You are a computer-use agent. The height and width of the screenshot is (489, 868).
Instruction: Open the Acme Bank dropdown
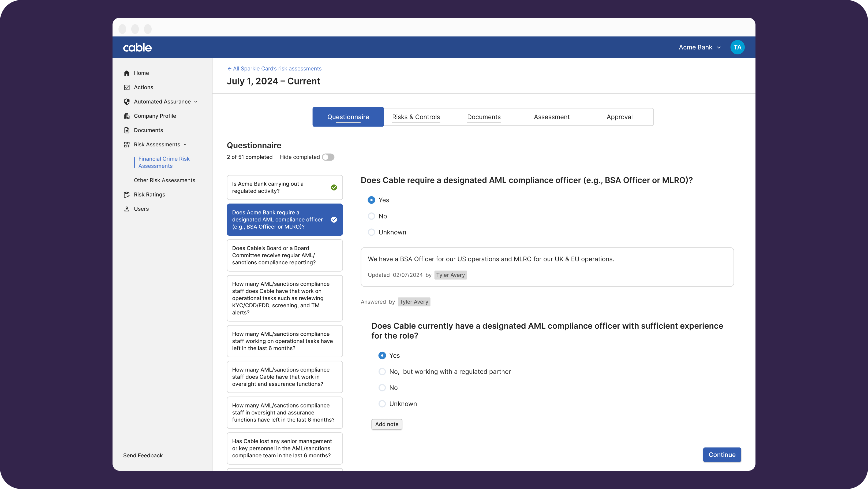coord(699,47)
